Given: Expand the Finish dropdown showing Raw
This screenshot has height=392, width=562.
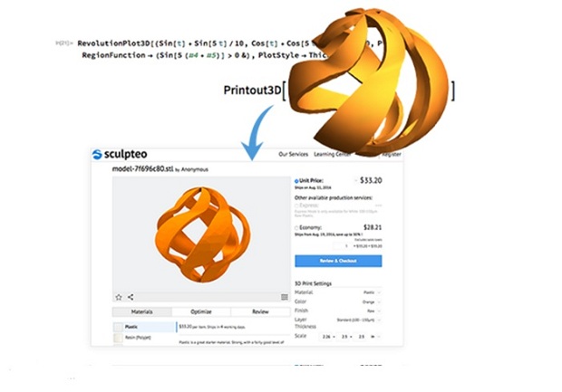Looking at the screenshot, I should [x=373, y=311].
